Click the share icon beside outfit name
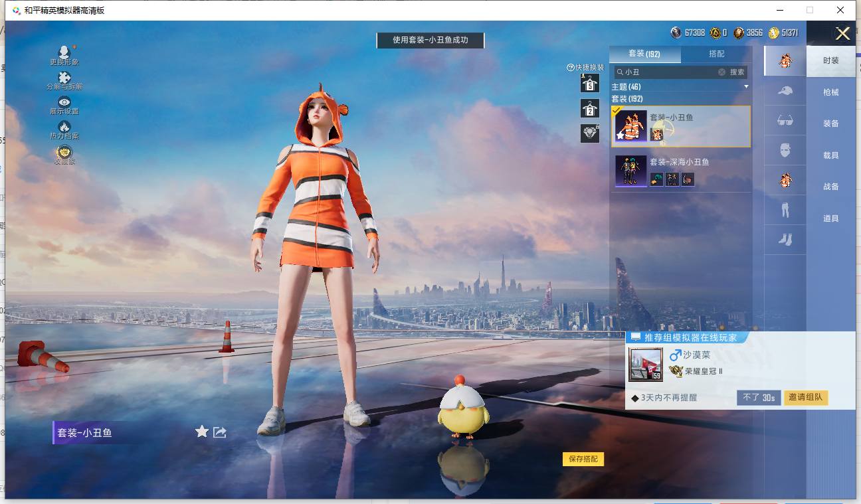The width and height of the screenshot is (861, 504). 220,432
